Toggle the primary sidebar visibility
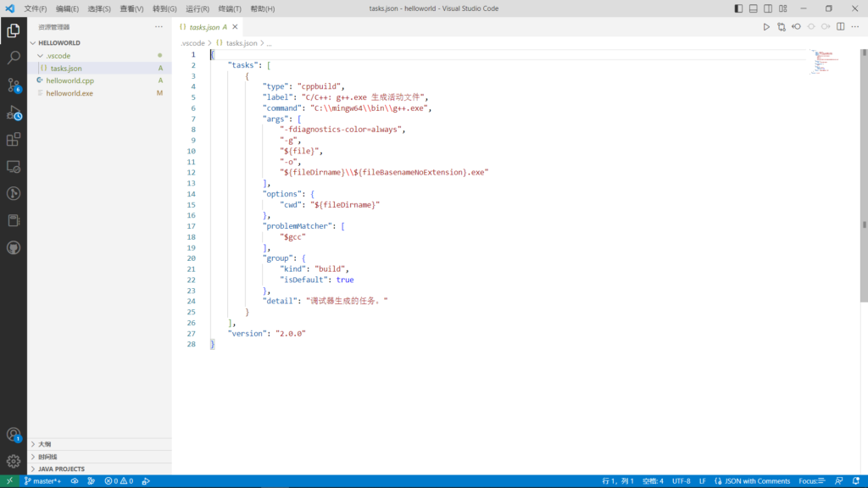 pos(738,8)
